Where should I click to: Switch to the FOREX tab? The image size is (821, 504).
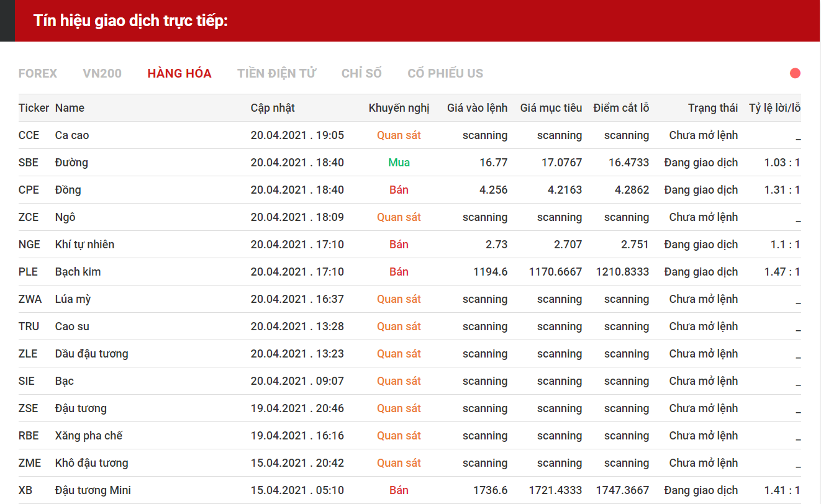[x=38, y=73]
